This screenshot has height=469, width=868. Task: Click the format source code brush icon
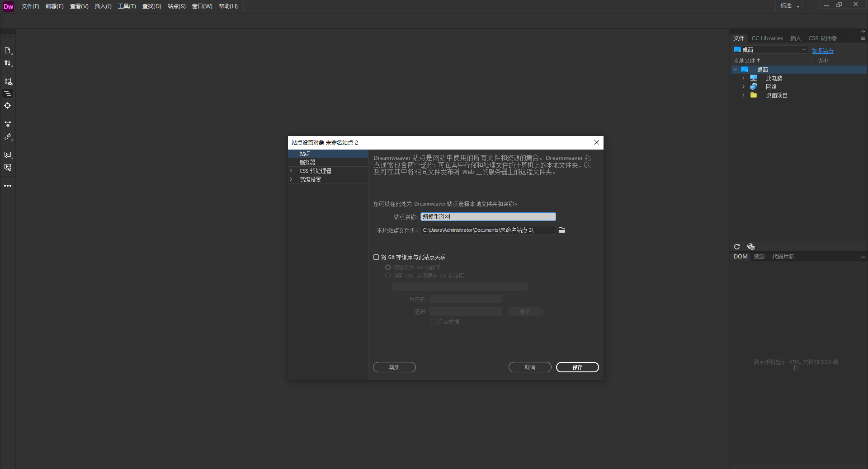click(8, 137)
